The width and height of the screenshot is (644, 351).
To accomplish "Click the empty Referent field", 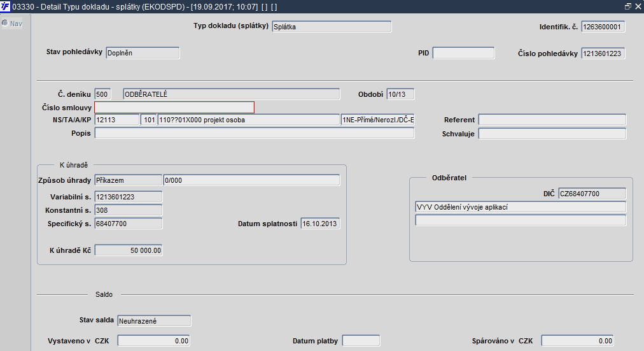I will click(552, 120).
